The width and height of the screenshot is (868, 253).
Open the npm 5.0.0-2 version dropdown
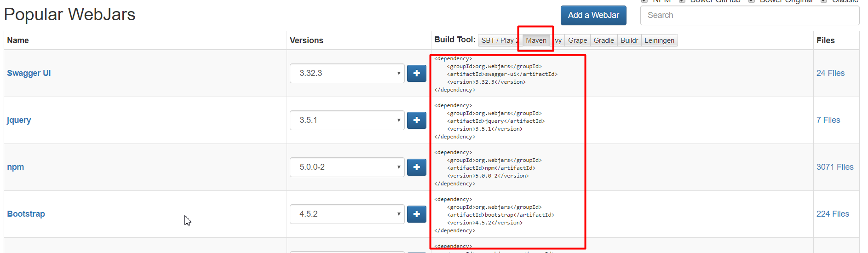[x=347, y=167]
